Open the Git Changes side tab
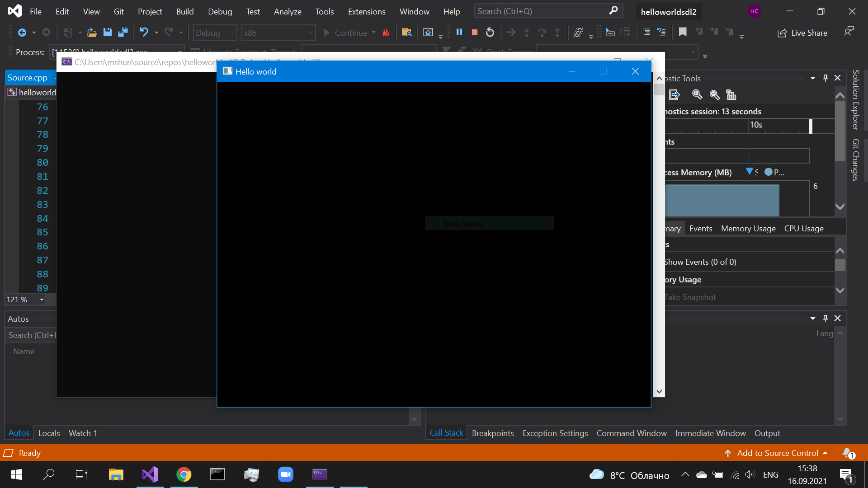The width and height of the screenshot is (868, 488). [855, 160]
